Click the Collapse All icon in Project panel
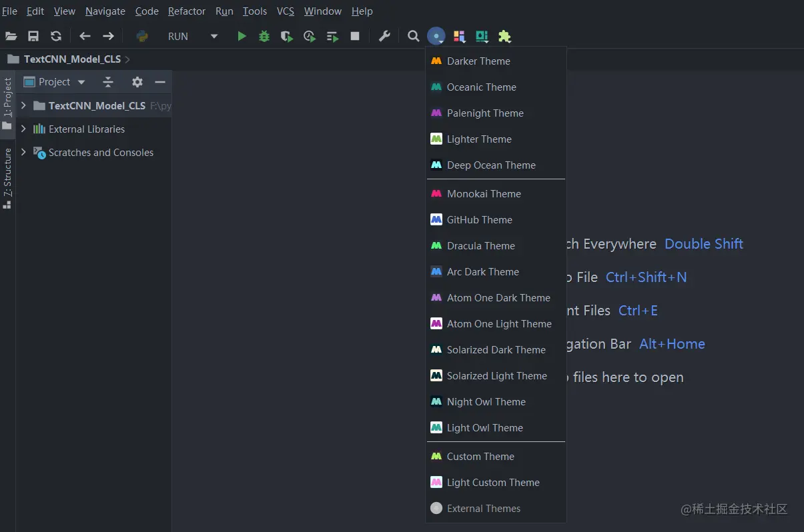 [108, 82]
